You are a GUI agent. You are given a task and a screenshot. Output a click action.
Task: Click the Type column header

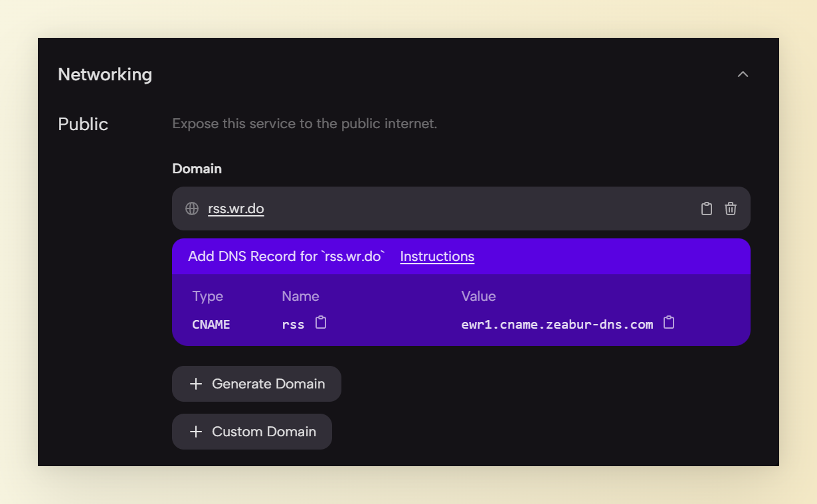(208, 296)
